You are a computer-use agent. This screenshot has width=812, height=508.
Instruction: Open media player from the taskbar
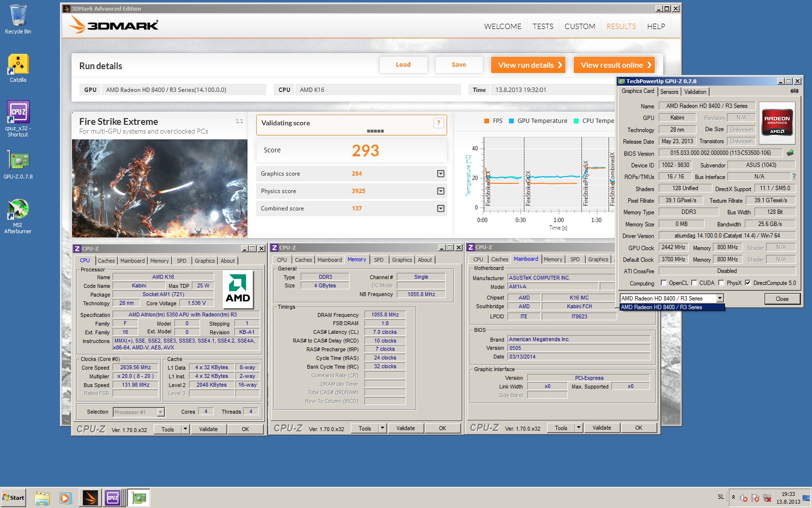[x=65, y=498]
